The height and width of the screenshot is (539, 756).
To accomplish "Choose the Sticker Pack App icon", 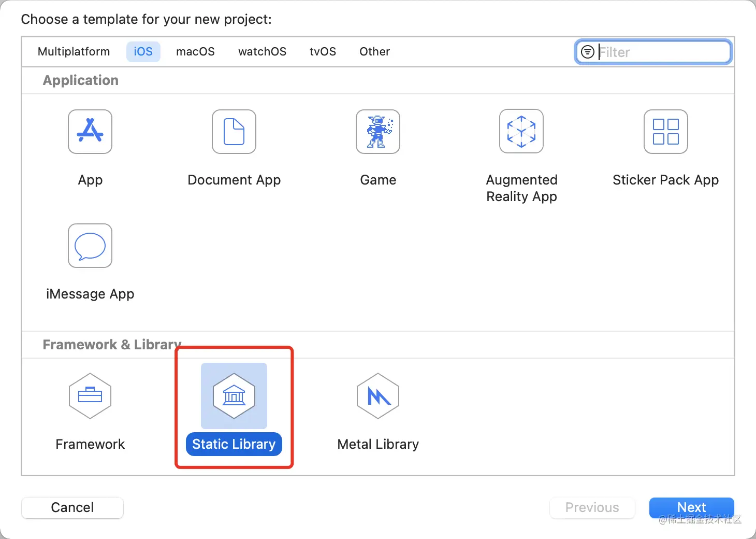I will click(x=666, y=132).
